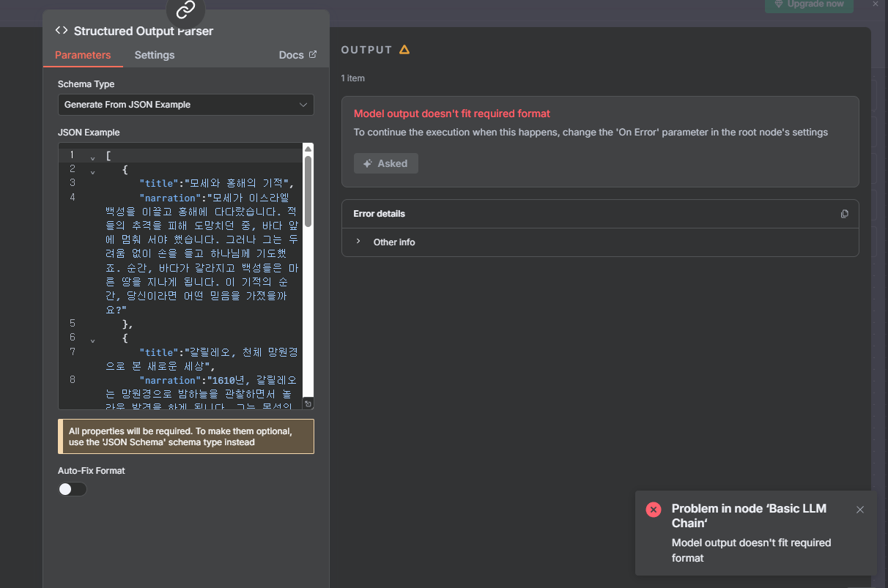The height and width of the screenshot is (588, 888).
Task: Click inside the JSON Example code editor
Action: pyautogui.click(x=186, y=276)
